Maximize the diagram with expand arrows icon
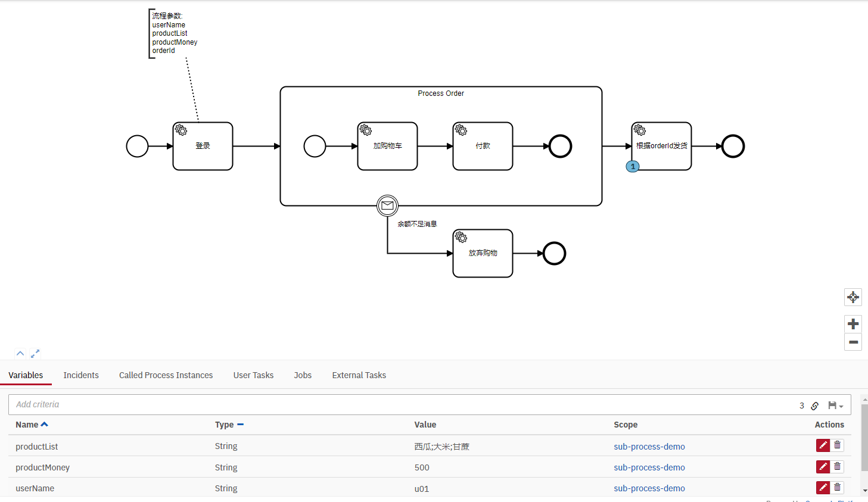Image resolution: width=868 pixels, height=502 pixels. (35, 353)
